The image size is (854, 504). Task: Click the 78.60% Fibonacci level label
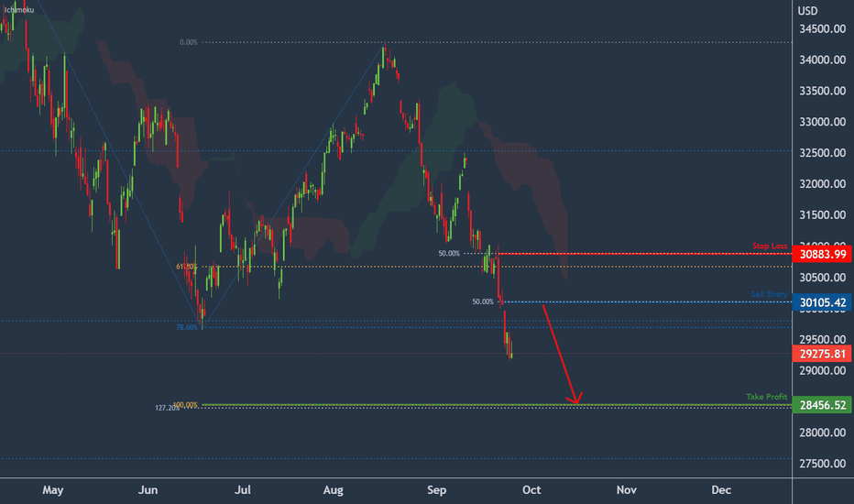tap(187, 327)
